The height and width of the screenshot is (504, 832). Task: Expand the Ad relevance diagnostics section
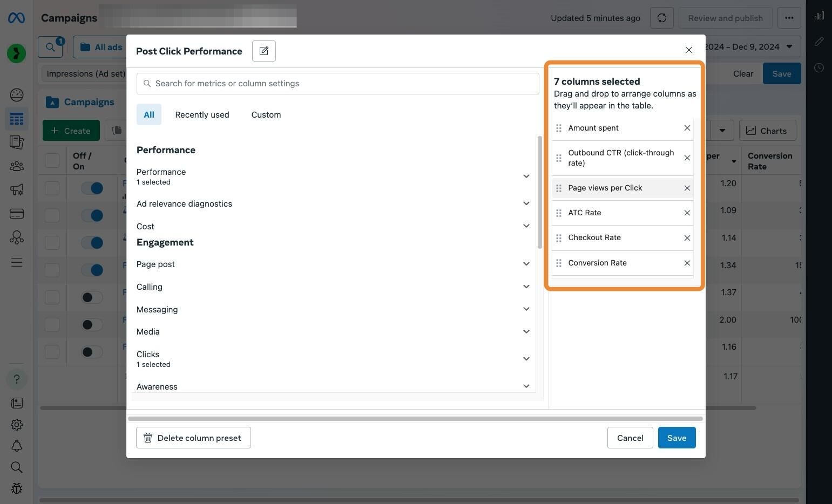[x=333, y=203]
